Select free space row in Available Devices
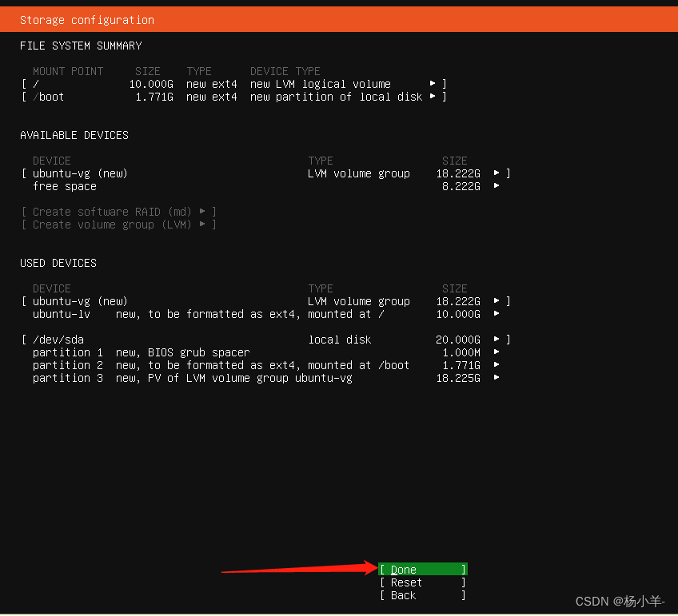This screenshot has width=678, height=616. point(266,186)
